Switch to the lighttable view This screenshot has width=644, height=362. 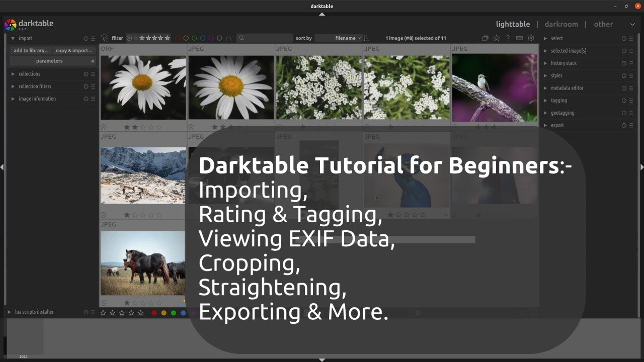[513, 24]
